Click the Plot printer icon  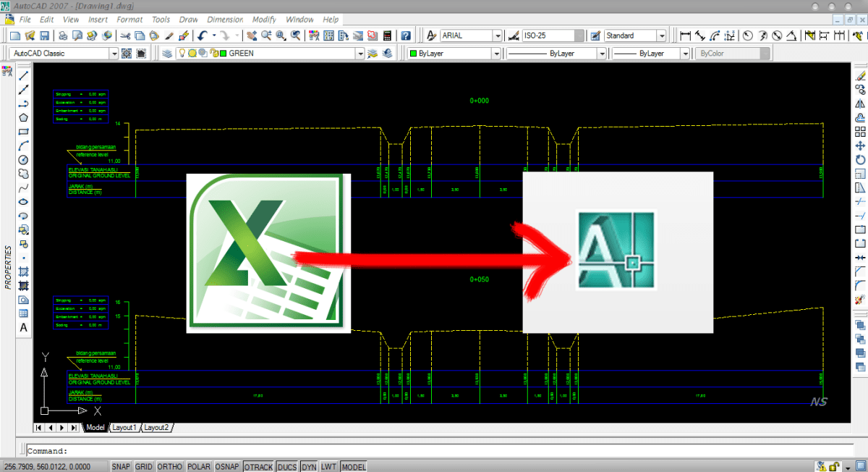click(x=64, y=35)
